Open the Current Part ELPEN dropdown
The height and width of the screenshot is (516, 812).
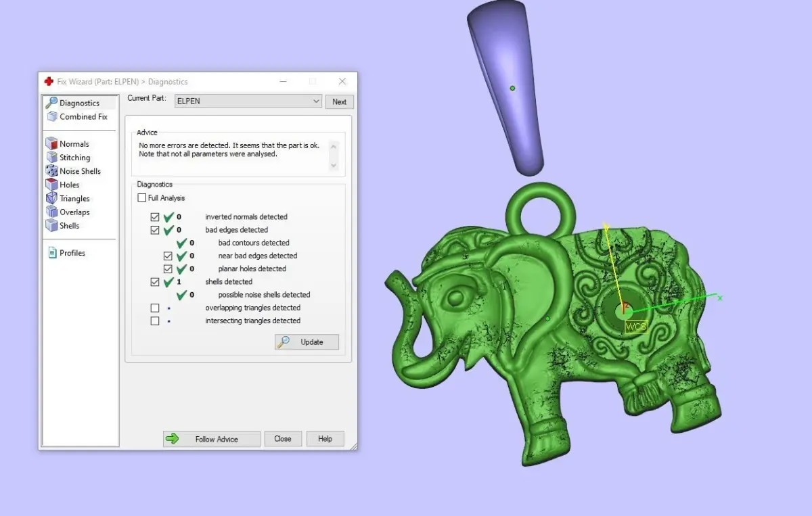[248, 101]
